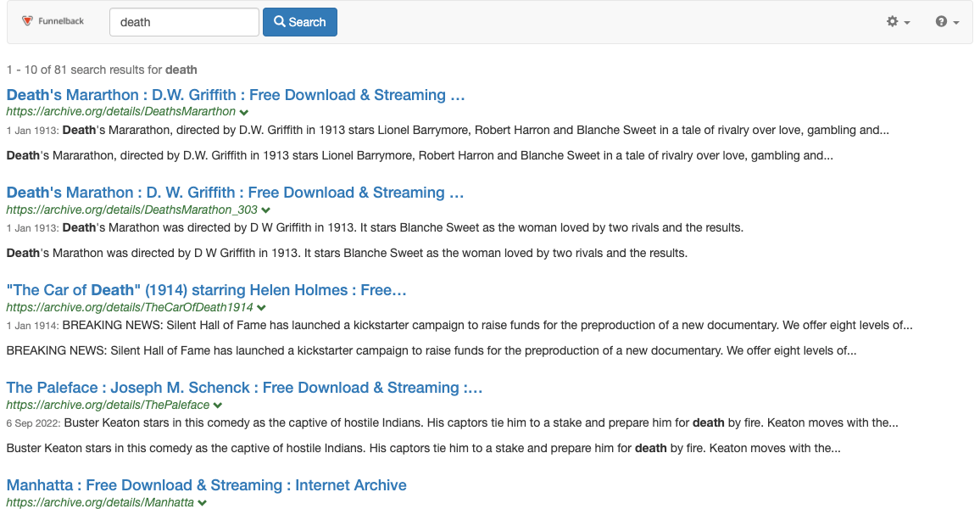The height and width of the screenshot is (509, 980).
Task: Open "The Car of Death" (1914) result
Action: pyautogui.click(x=207, y=290)
